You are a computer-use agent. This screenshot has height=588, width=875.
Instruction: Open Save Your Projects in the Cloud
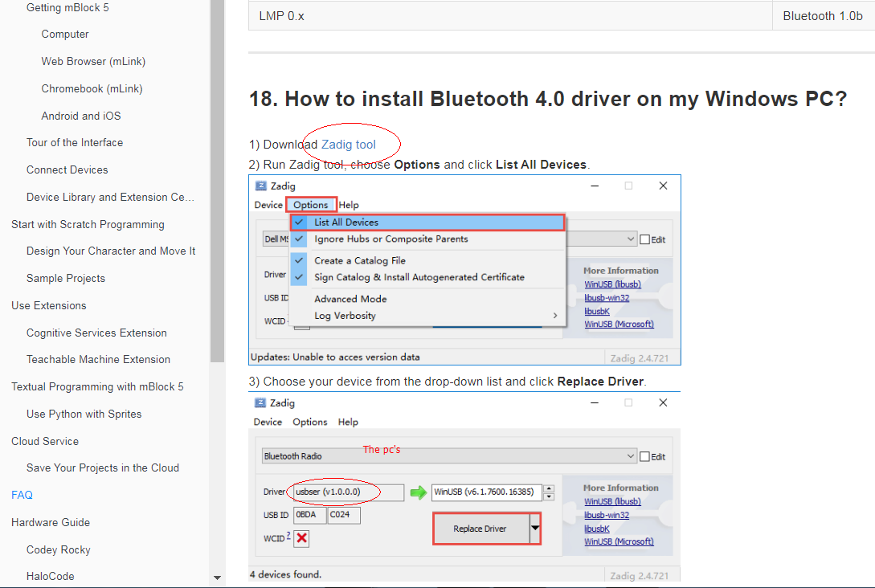103,468
